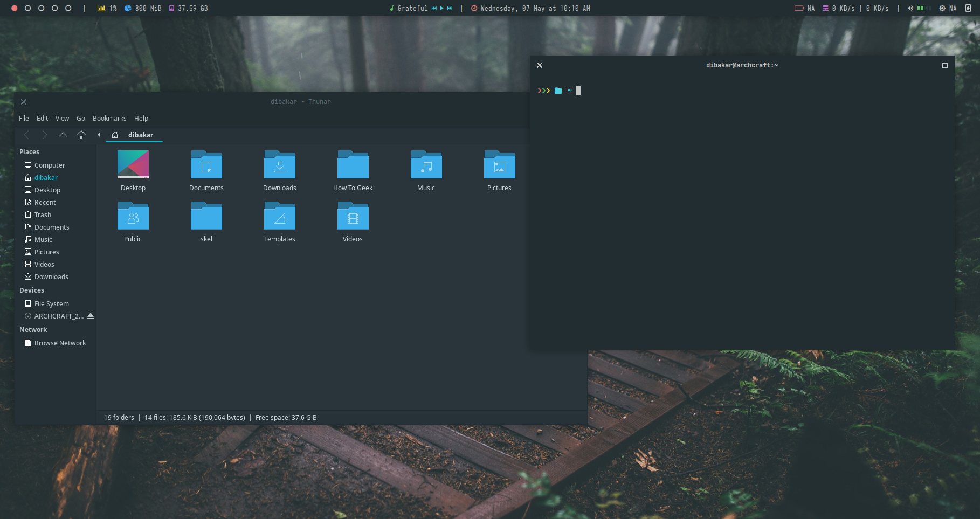Image resolution: width=980 pixels, height=519 pixels.
Task: Click the volume indicator in top bar
Action: pos(910,8)
